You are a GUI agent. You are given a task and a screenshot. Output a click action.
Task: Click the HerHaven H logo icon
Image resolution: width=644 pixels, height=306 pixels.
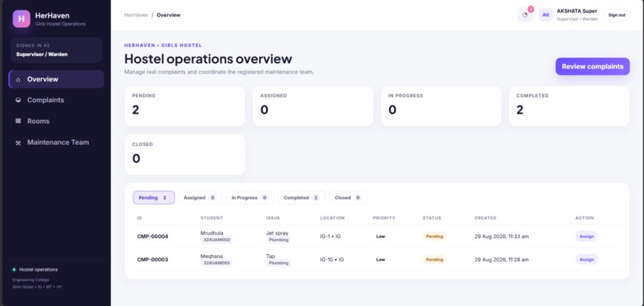pyautogui.click(x=22, y=19)
